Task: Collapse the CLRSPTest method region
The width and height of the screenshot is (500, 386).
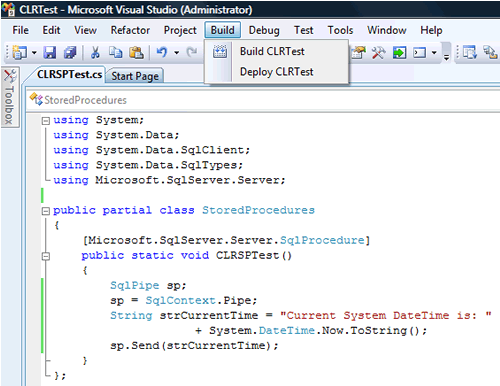Action: tap(46, 256)
